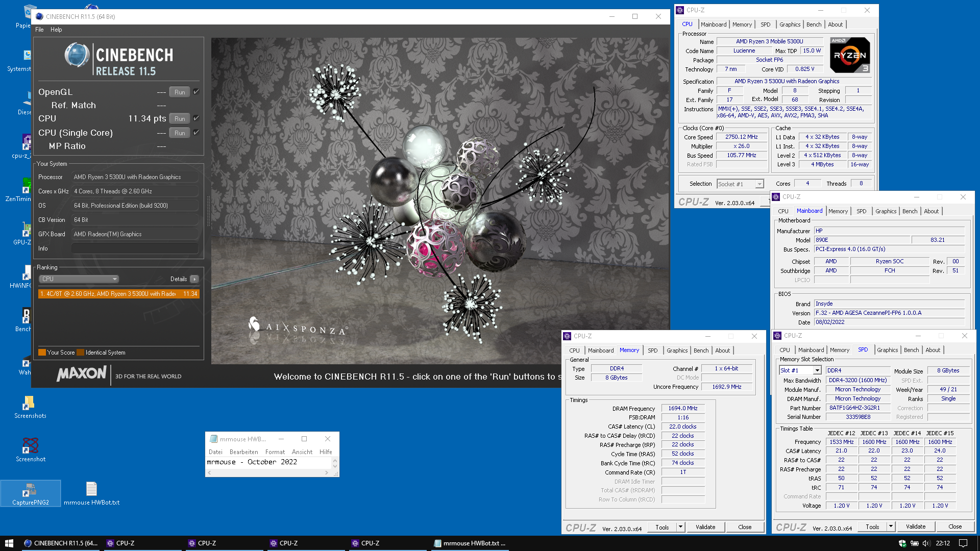Expand Tools dropdown arrow in SPD window
The width and height of the screenshot is (980, 551).
pos(891,527)
